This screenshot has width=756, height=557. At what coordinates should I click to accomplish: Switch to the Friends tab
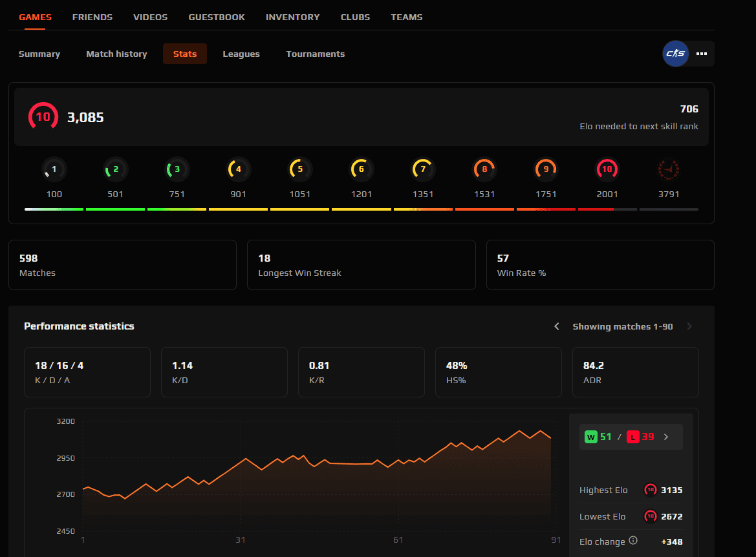(x=92, y=17)
